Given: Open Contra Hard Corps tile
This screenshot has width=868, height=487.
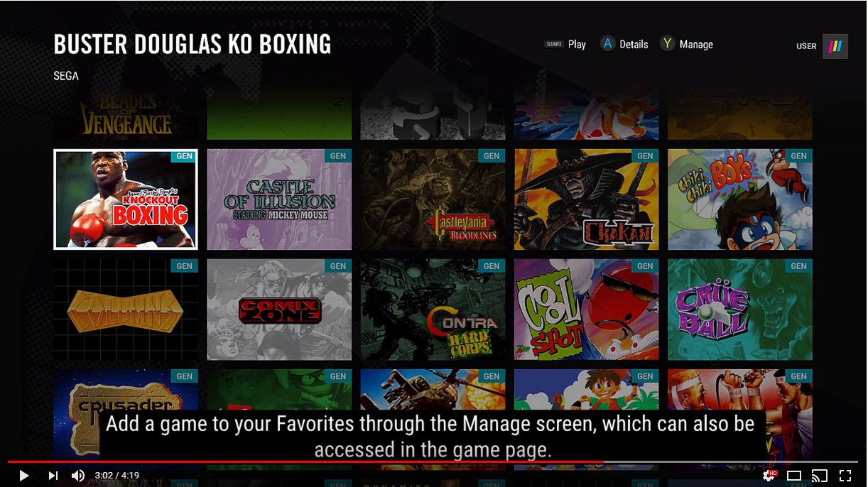Looking at the screenshot, I should tap(433, 310).
